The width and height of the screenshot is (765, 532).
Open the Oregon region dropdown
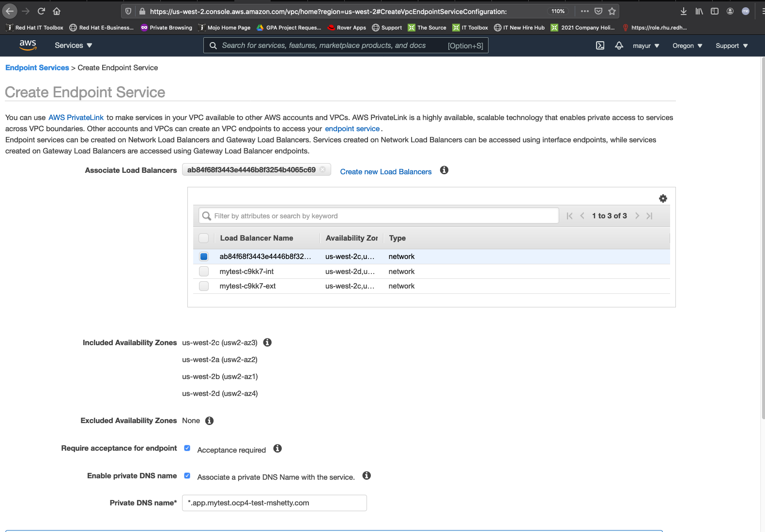[687, 46]
